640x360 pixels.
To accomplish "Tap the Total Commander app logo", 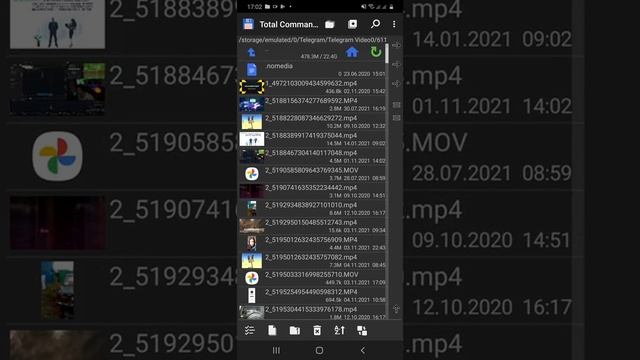I will pos(248,24).
